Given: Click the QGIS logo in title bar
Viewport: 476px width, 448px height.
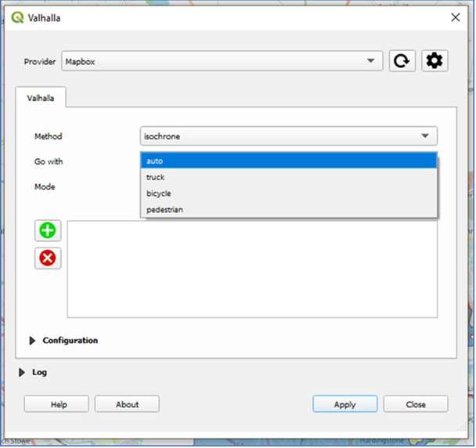Looking at the screenshot, I should [17, 17].
